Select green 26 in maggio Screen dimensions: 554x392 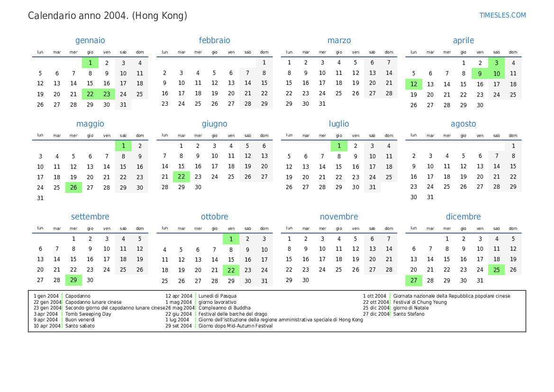pos(73,188)
